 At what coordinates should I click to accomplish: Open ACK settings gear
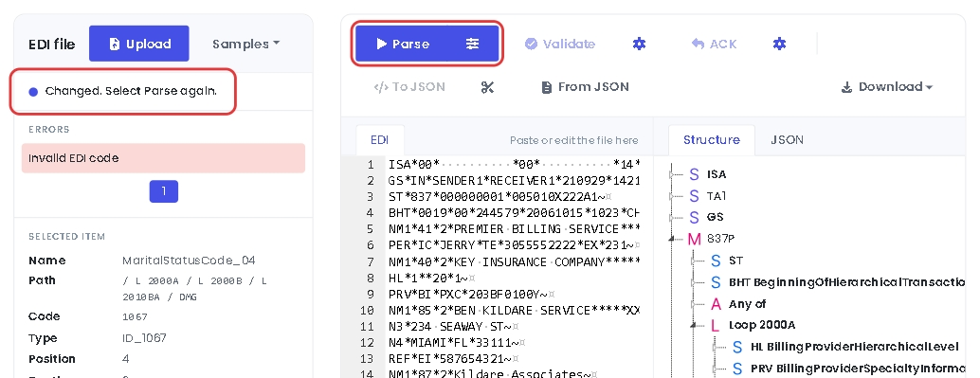click(x=779, y=44)
